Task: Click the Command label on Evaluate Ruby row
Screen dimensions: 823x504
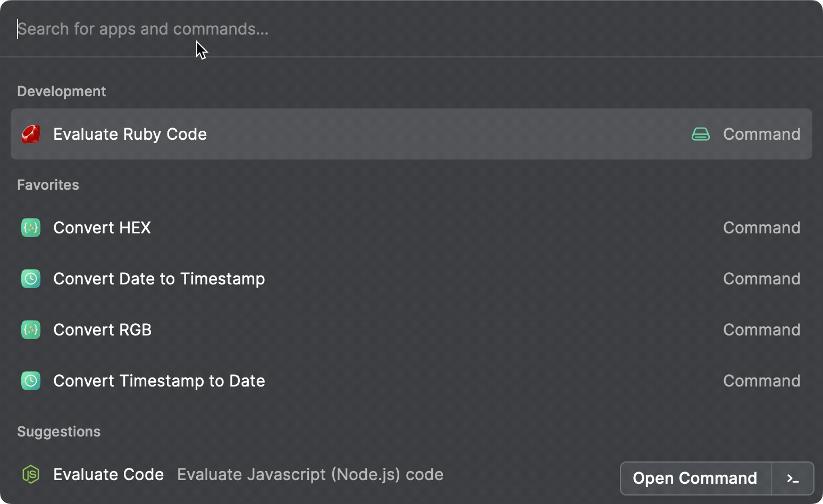Action: pos(761,135)
